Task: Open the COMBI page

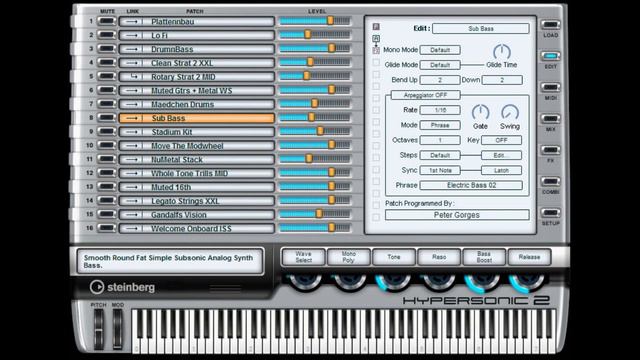Action: coord(550,181)
